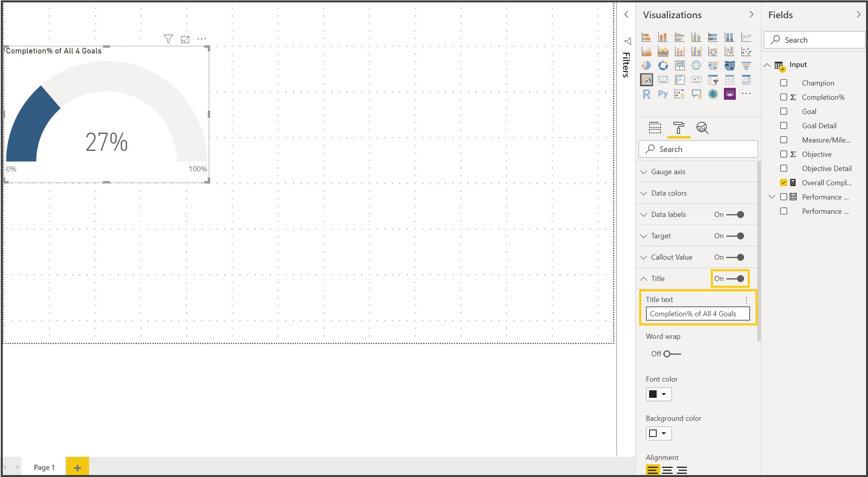868x477 pixels.
Task: Enable the Word wrap toggle
Action: point(672,354)
